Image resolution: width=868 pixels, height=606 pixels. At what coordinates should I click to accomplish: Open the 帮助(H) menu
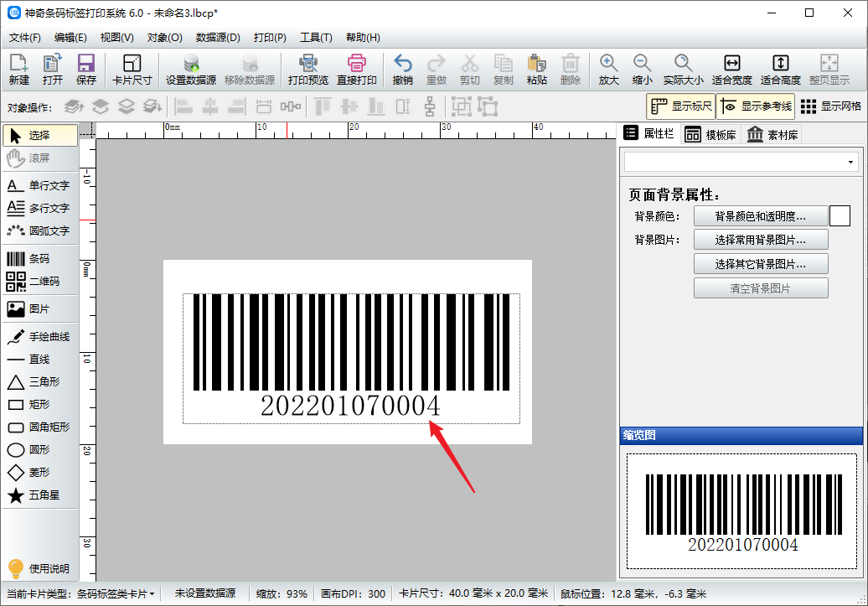[x=363, y=37]
